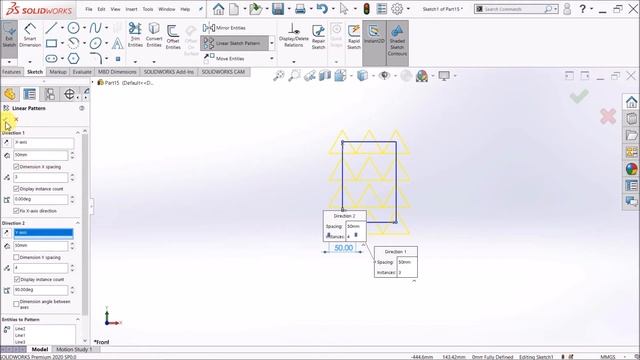
Task: Select the Circle sketch tool
Action: [73, 28]
